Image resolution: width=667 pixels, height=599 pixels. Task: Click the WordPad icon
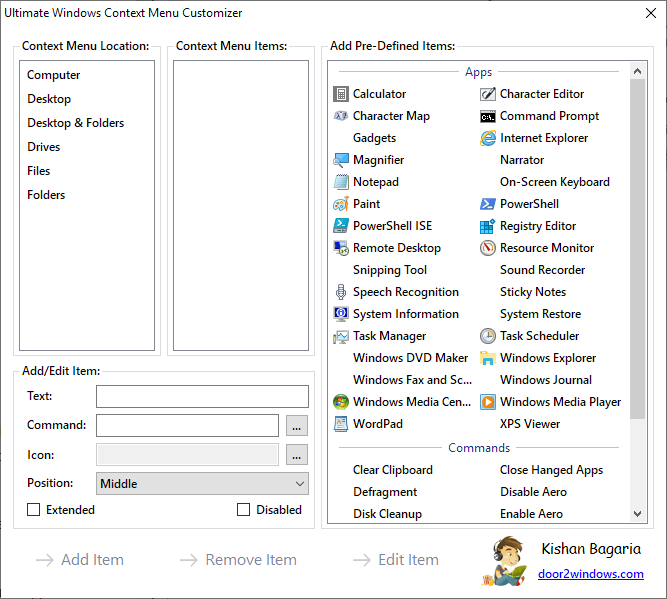point(341,424)
